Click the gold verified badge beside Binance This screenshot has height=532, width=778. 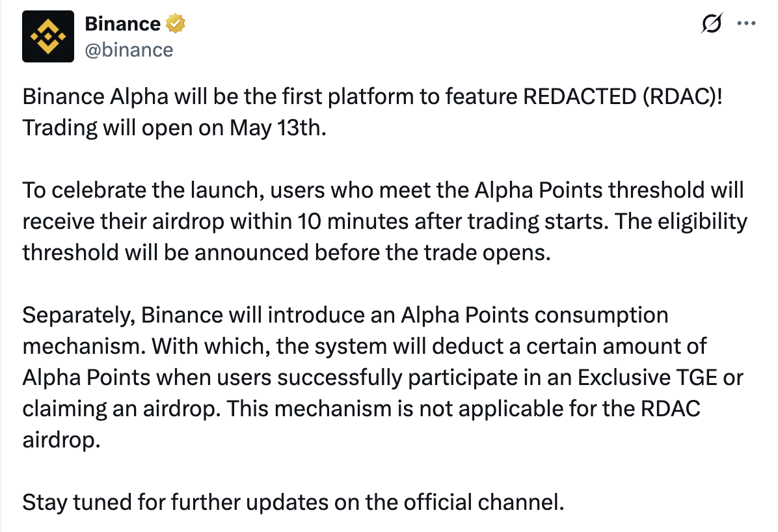[175, 23]
